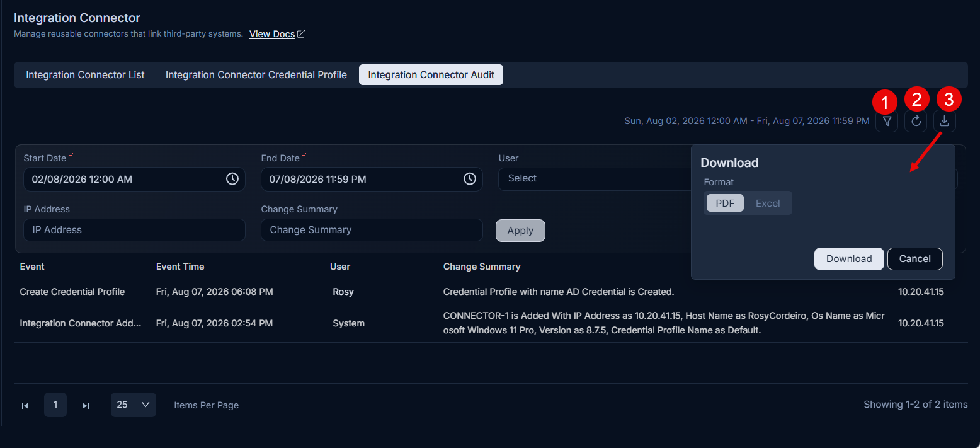Click the refresh audit icon
Viewport: 980px width, 448px height.
pos(916,121)
